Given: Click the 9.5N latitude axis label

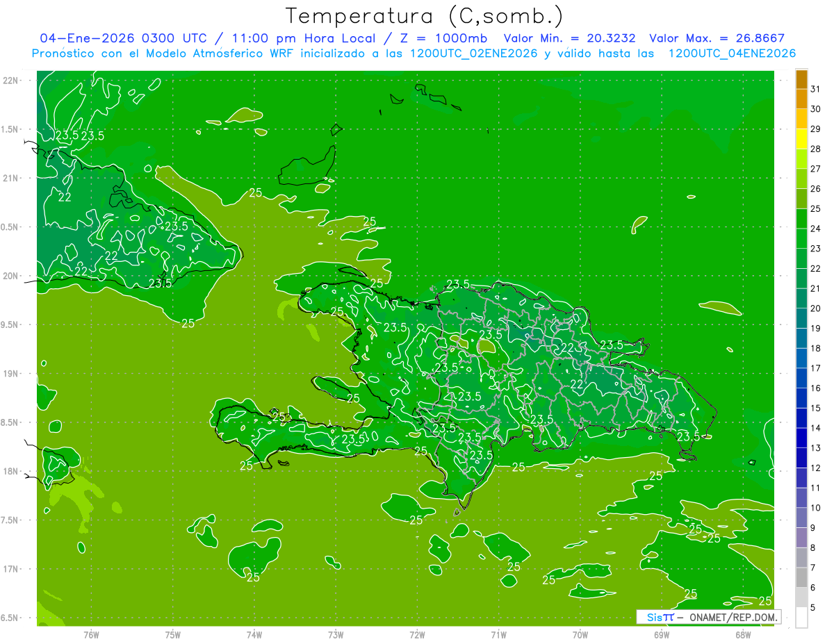Looking at the screenshot, I should (x=10, y=325).
